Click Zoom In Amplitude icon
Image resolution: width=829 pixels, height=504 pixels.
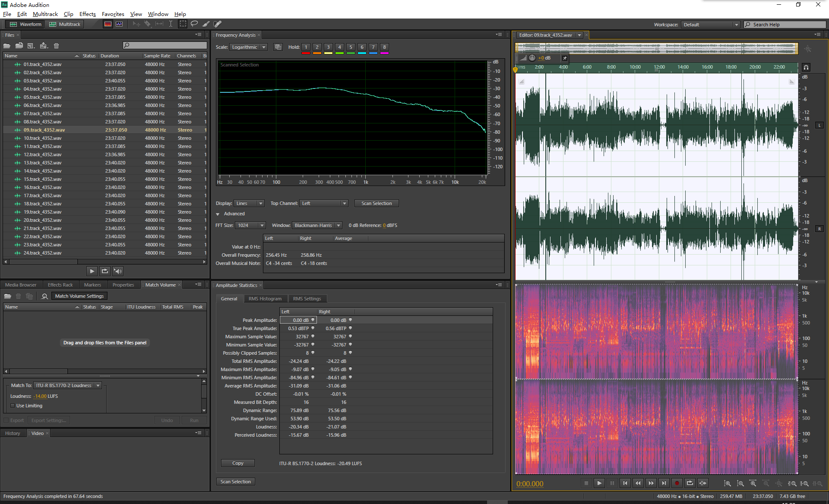click(x=728, y=484)
